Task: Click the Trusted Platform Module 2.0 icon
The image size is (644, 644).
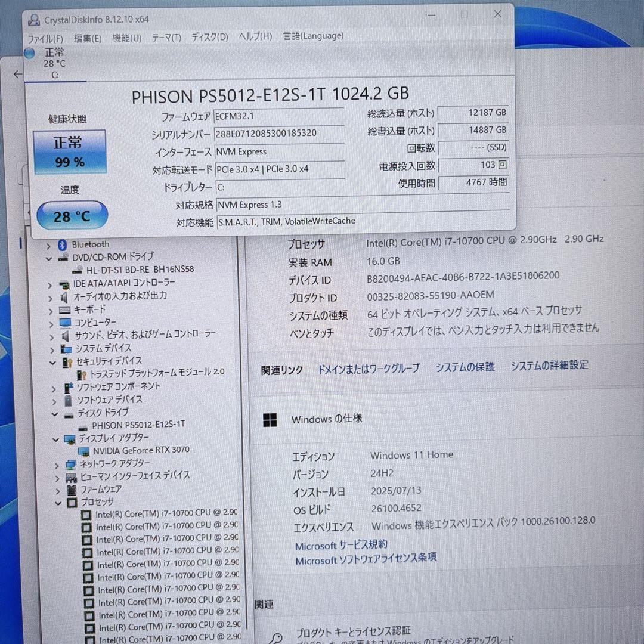Action: 82,374
